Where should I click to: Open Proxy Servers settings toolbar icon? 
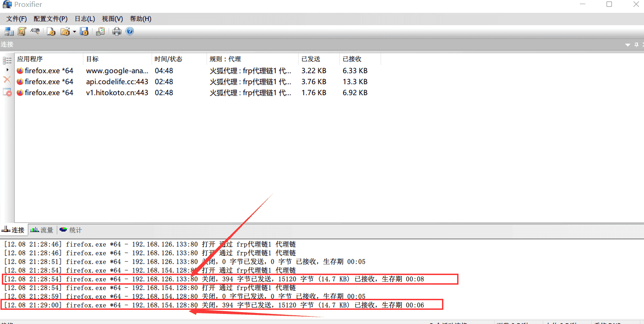click(9, 32)
